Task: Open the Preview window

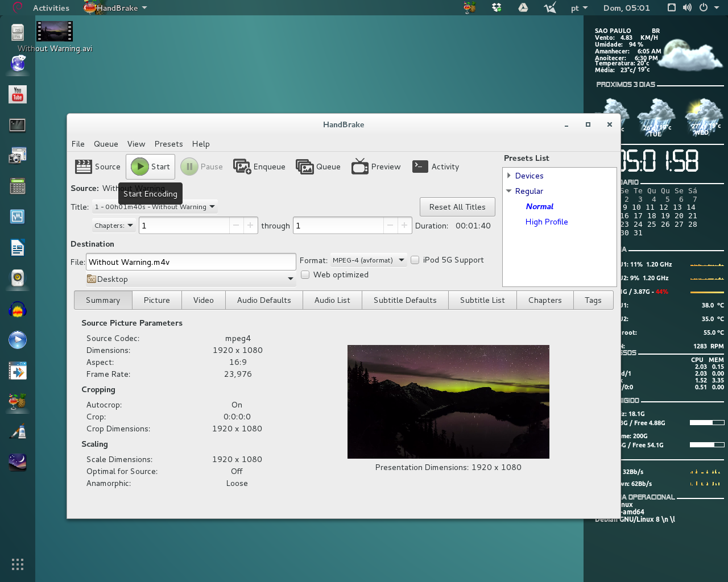Action: pyautogui.click(x=376, y=167)
